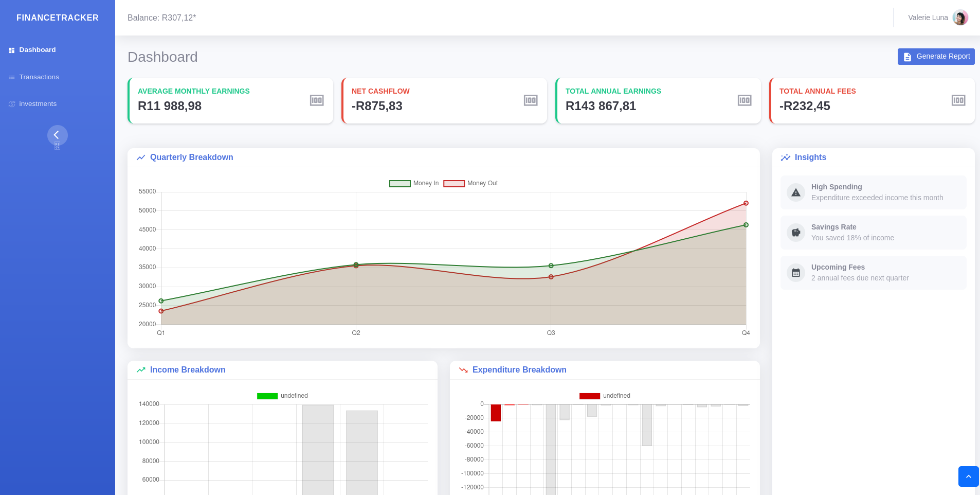Go to the investments section

[x=38, y=104]
